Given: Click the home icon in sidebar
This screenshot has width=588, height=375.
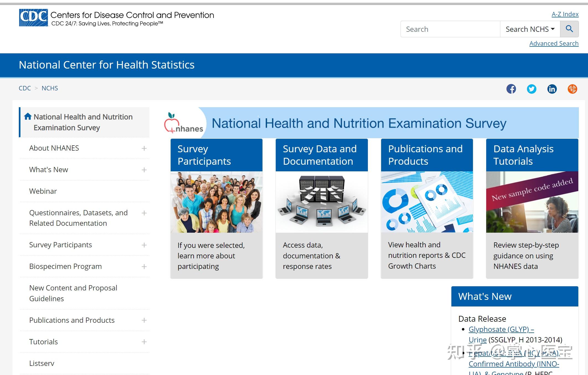Looking at the screenshot, I should click(x=28, y=117).
